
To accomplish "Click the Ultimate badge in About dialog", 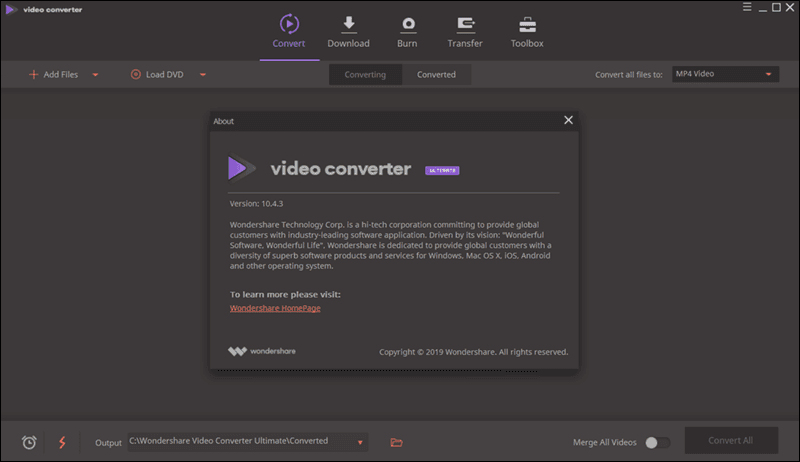I will click(442, 170).
